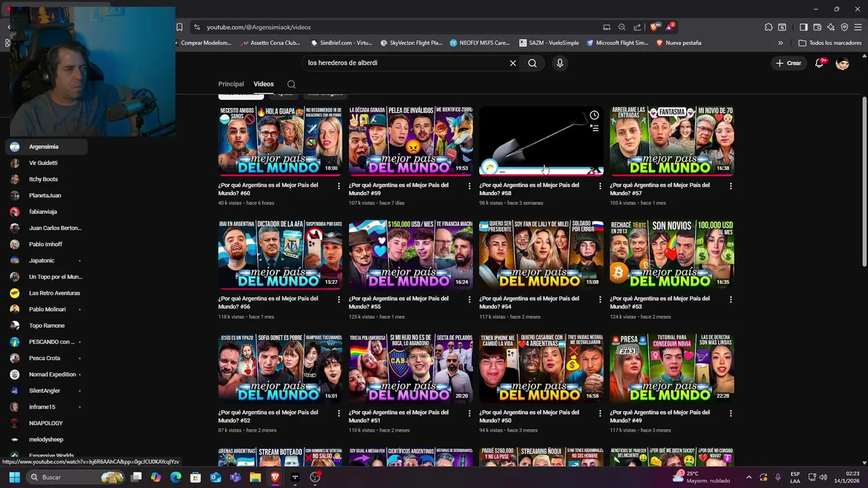
Task: Open SimBrief.com bookmark
Action: point(342,43)
